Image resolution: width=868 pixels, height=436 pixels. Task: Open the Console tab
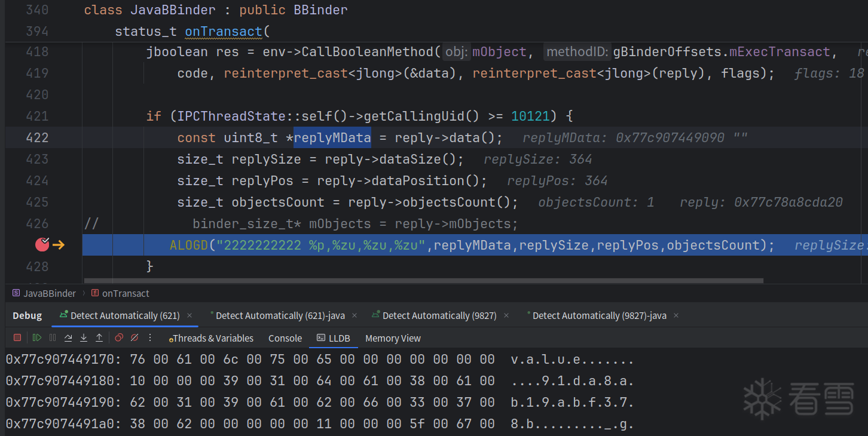point(285,338)
